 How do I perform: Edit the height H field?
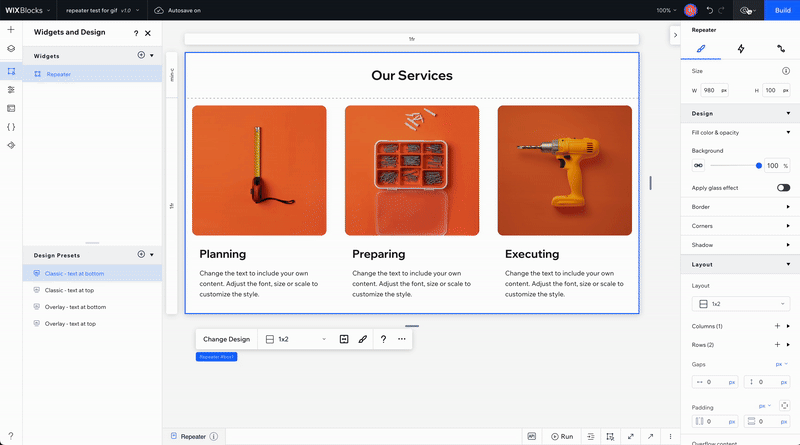pyautogui.click(x=776, y=90)
